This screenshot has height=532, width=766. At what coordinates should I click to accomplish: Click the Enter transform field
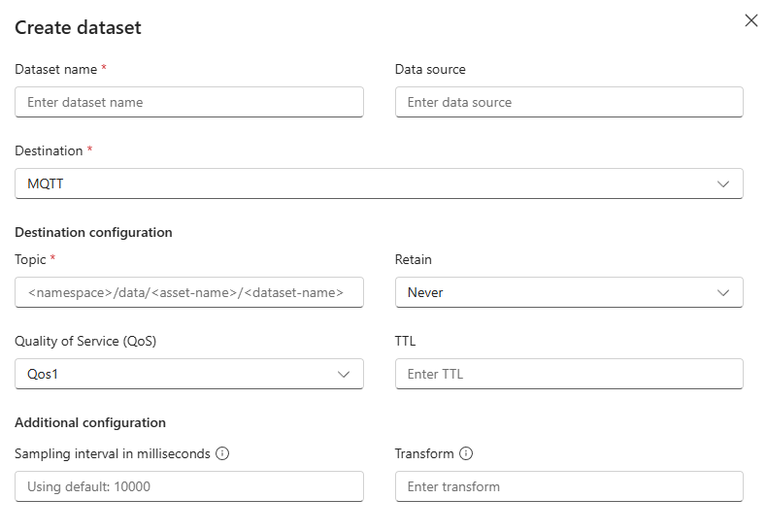pyautogui.click(x=569, y=486)
